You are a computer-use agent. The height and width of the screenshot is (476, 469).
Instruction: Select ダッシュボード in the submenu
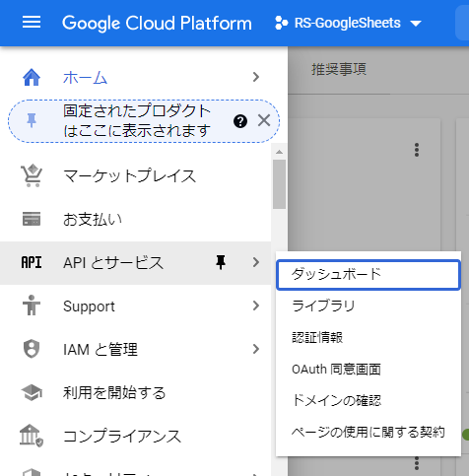[368, 275]
